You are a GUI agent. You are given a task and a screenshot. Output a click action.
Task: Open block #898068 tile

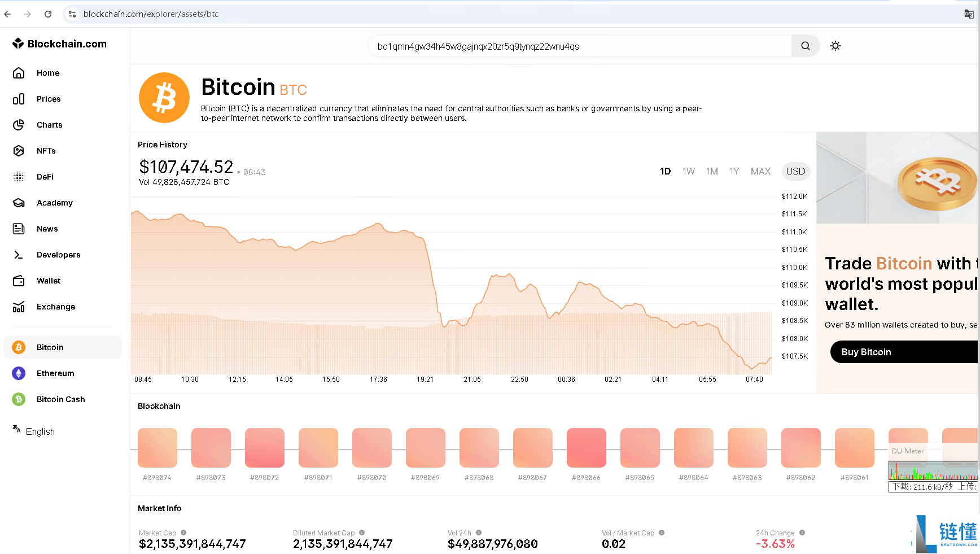pyautogui.click(x=479, y=448)
